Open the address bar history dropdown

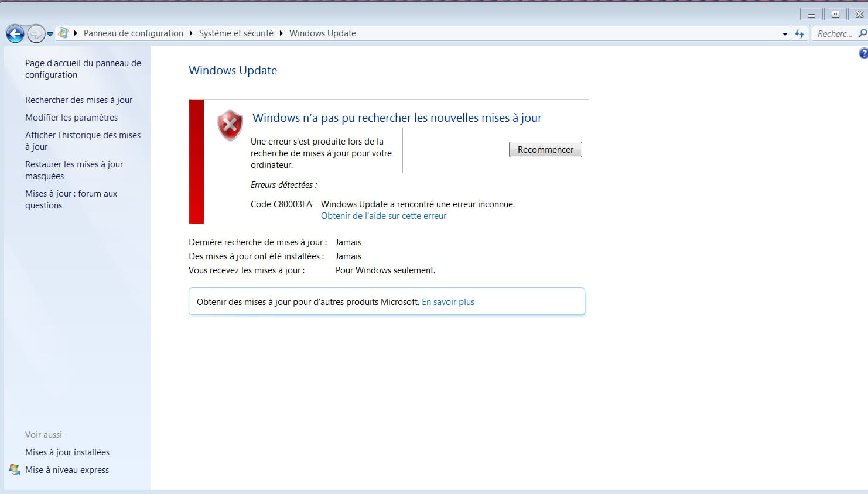click(x=785, y=34)
